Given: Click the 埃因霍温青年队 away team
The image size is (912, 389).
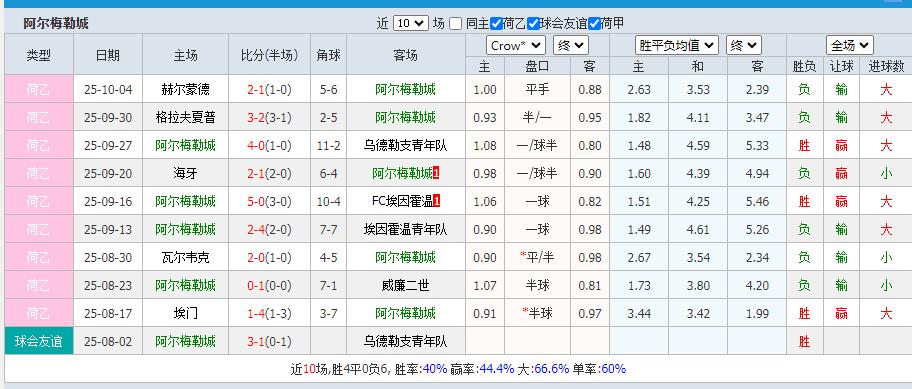Looking at the screenshot, I should pos(405,229).
